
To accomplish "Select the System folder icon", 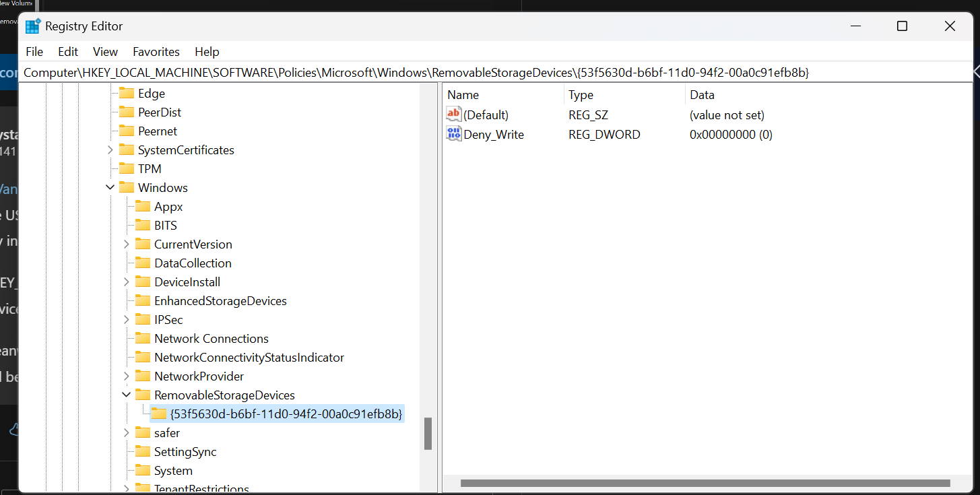I will pos(143,470).
